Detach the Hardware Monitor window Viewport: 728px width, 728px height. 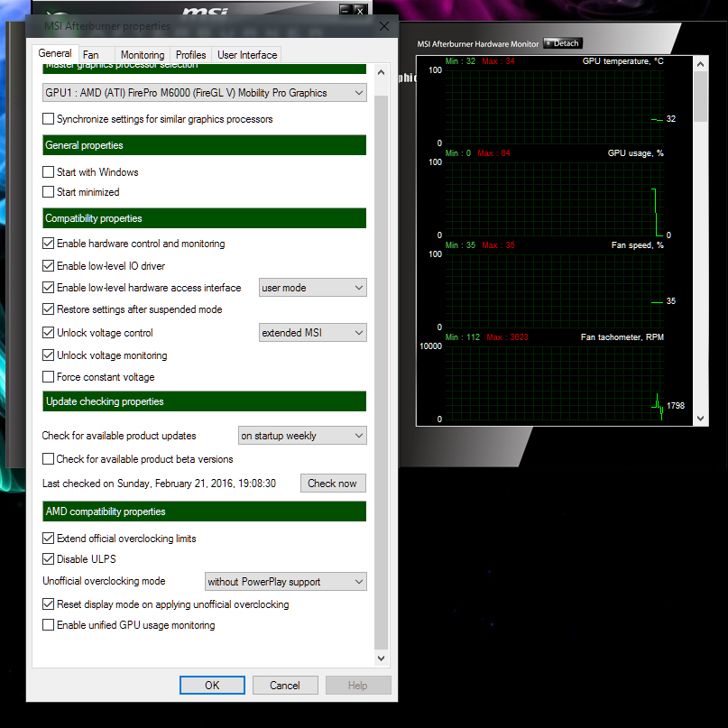pyautogui.click(x=563, y=43)
